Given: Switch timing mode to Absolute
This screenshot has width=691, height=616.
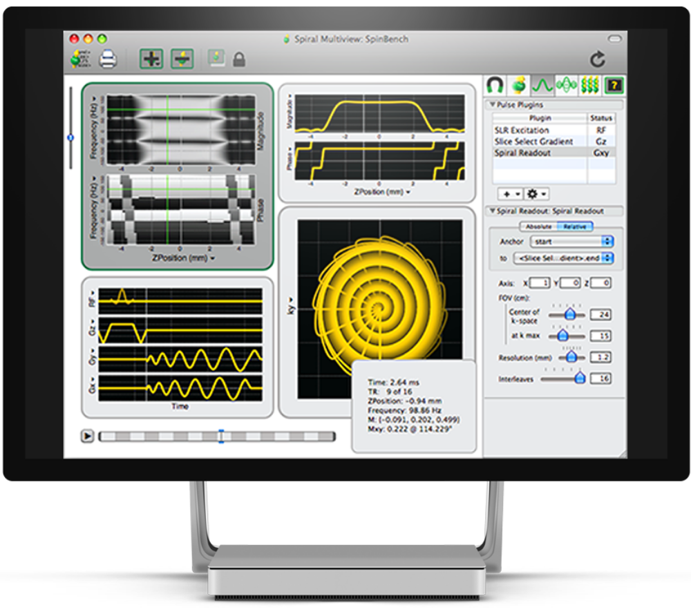Looking at the screenshot, I should pos(538,227).
